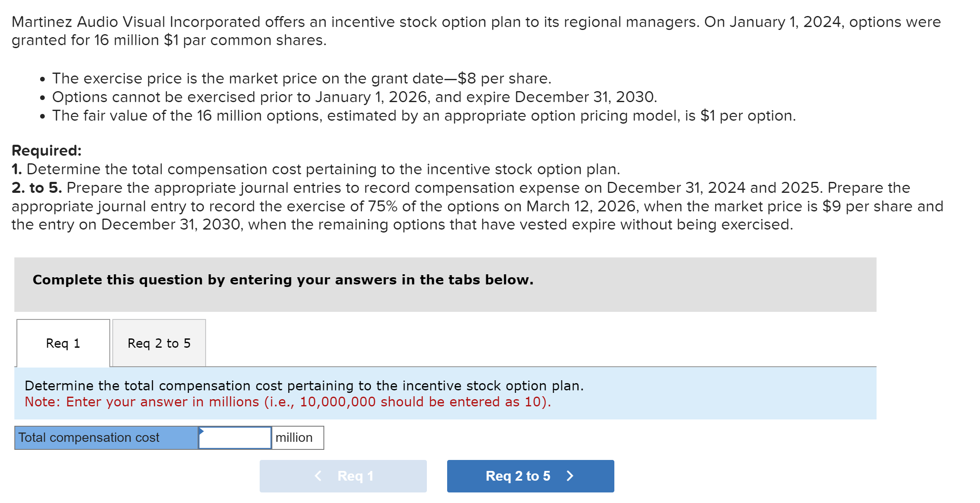
Task: Click the Total compensation cost input field
Action: click(x=235, y=438)
